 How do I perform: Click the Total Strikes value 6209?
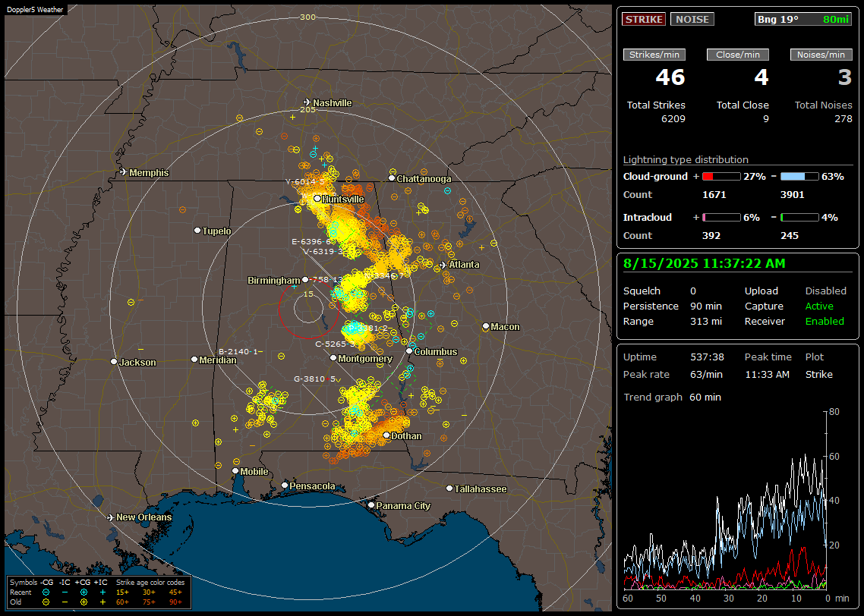tap(673, 119)
